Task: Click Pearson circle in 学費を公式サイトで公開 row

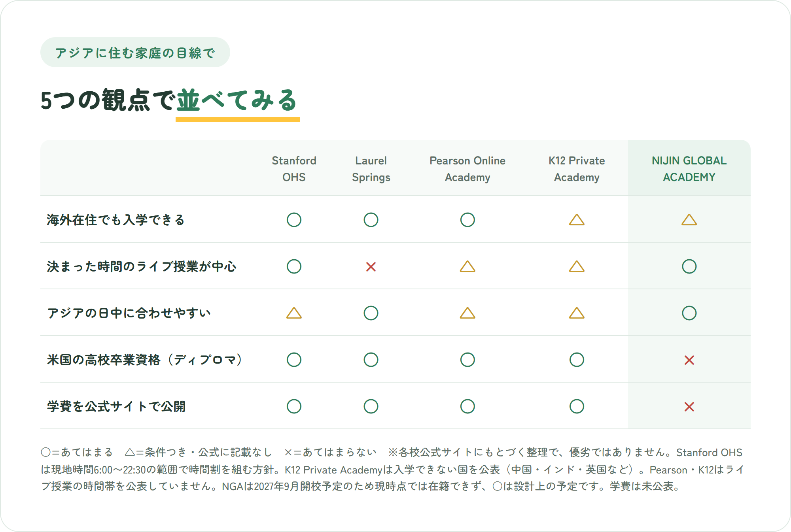Action: tap(467, 406)
